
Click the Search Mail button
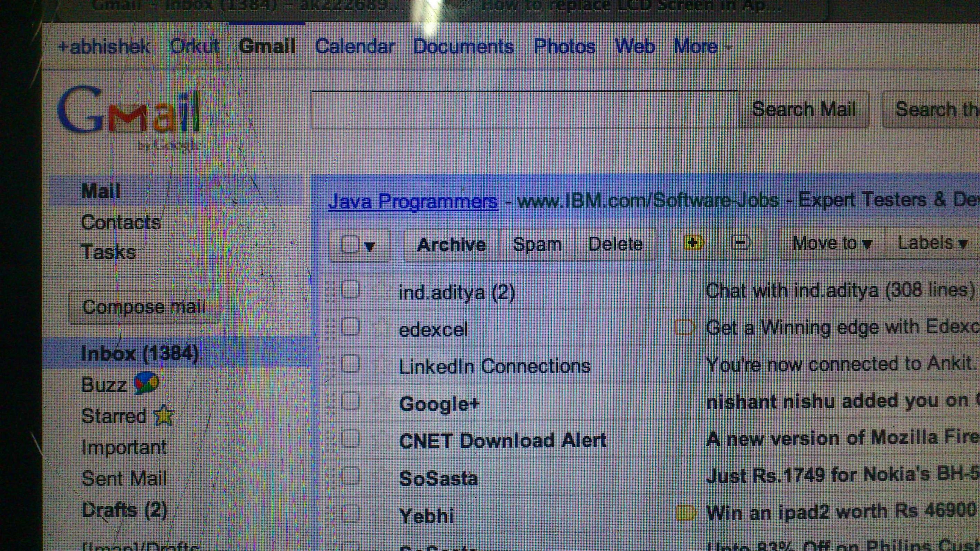coord(804,109)
